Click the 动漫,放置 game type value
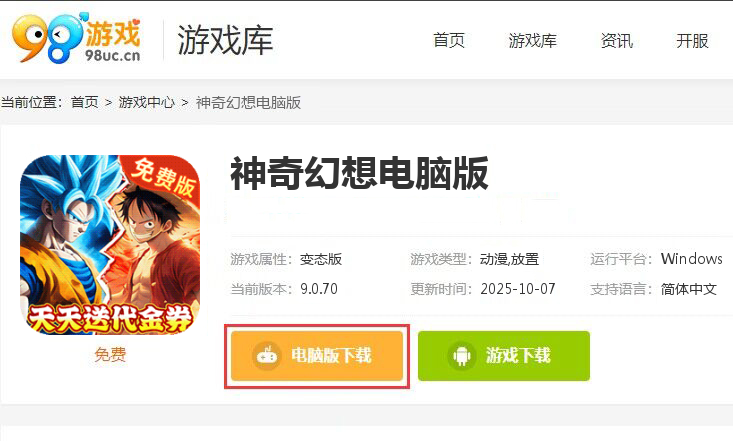The image size is (733, 441). [x=510, y=259]
